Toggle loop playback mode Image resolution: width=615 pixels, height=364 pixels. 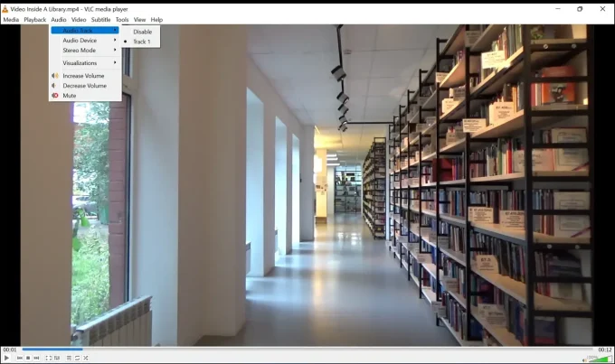[x=77, y=358]
